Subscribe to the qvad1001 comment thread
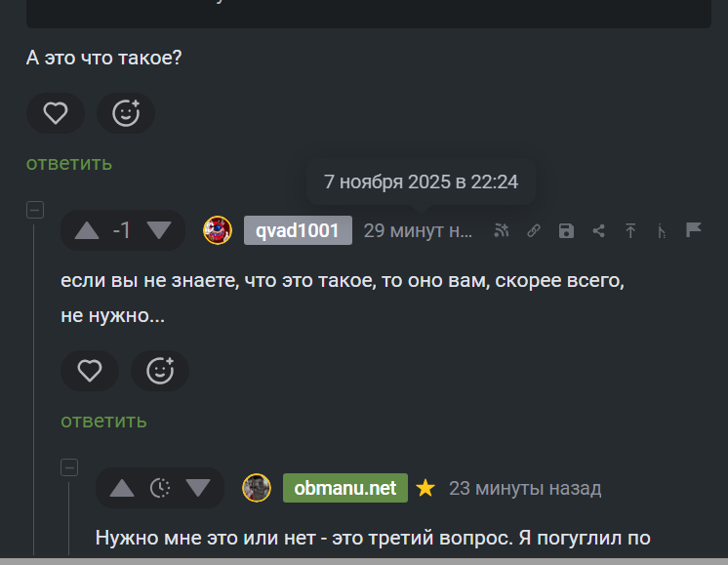The width and height of the screenshot is (728, 565). (x=502, y=230)
